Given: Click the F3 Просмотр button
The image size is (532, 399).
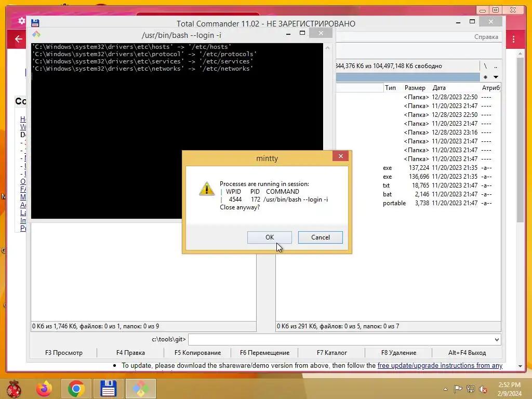Looking at the screenshot, I should 64,353.
